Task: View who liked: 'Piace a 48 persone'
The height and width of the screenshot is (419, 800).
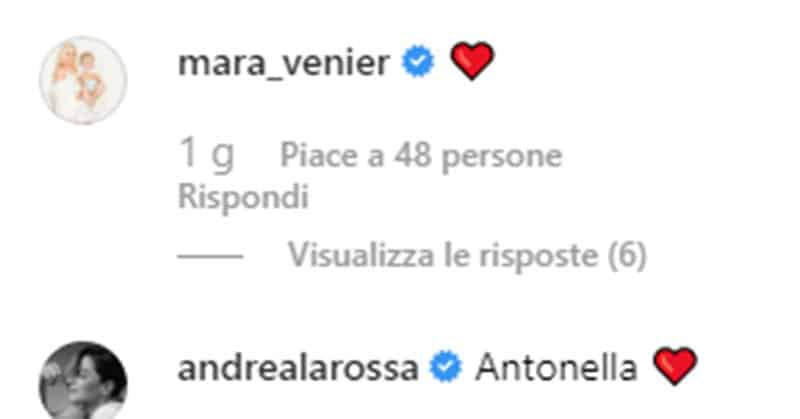Action: pyautogui.click(x=421, y=156)
